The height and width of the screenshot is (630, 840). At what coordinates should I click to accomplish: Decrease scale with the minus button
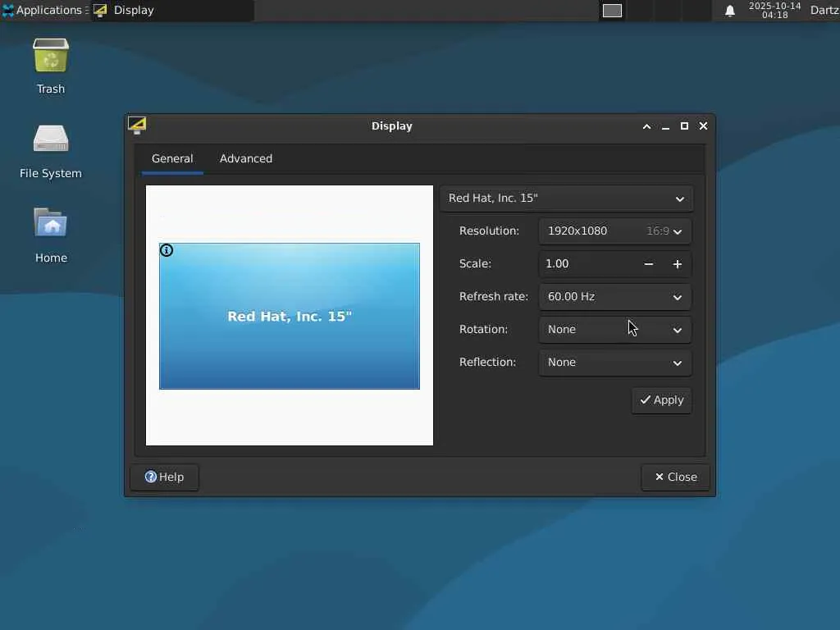(x=649, y=264)
